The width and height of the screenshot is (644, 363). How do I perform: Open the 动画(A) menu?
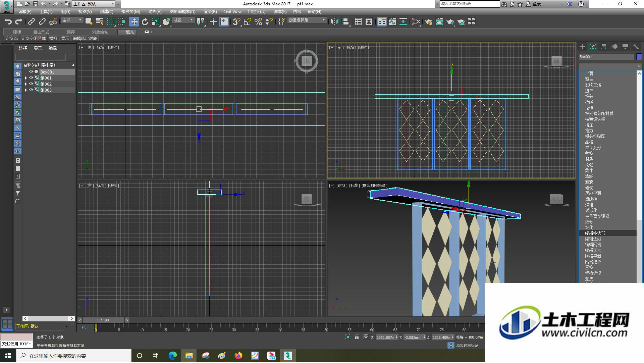(x=155, y=11)
